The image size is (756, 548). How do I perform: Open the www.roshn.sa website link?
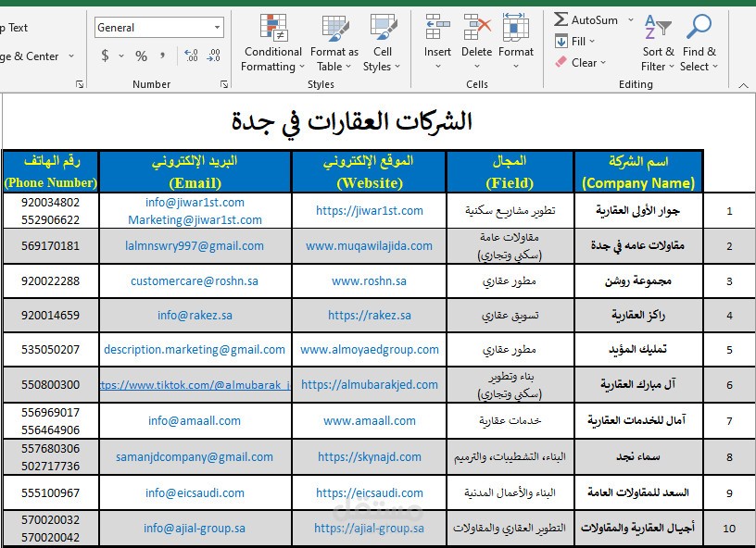[370, 280]
